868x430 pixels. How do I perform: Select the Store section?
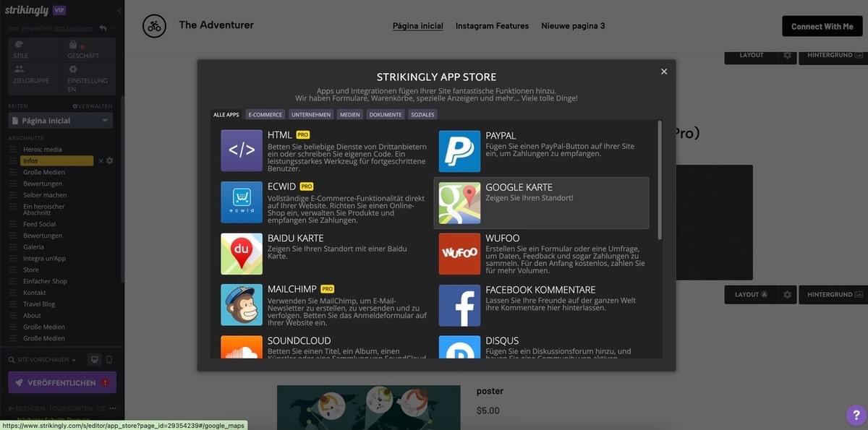coord(31,270)
